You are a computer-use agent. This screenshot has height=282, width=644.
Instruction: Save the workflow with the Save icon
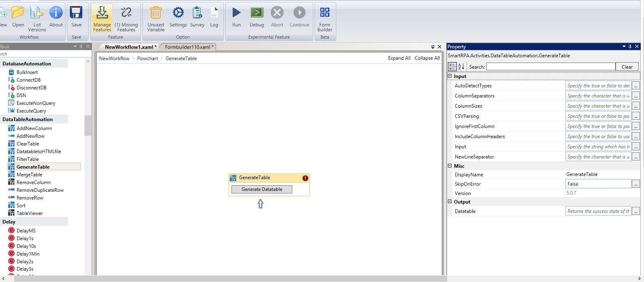pos(76,13)
